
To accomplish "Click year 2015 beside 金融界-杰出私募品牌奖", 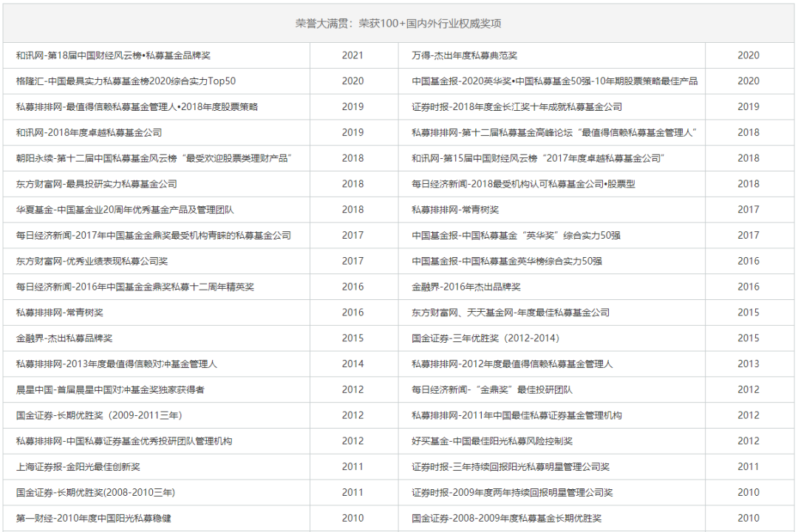I will [352, 338].
